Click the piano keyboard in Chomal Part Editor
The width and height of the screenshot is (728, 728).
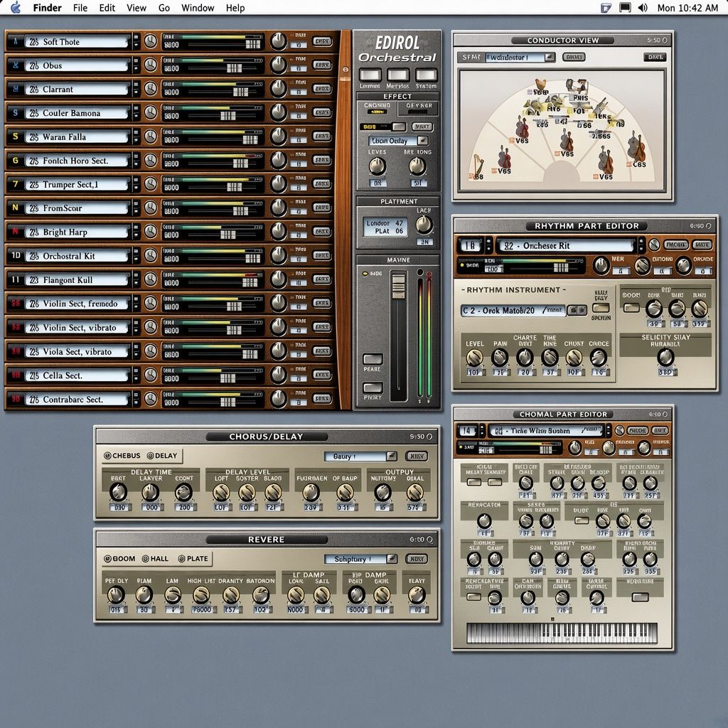(x=562, y=633)
